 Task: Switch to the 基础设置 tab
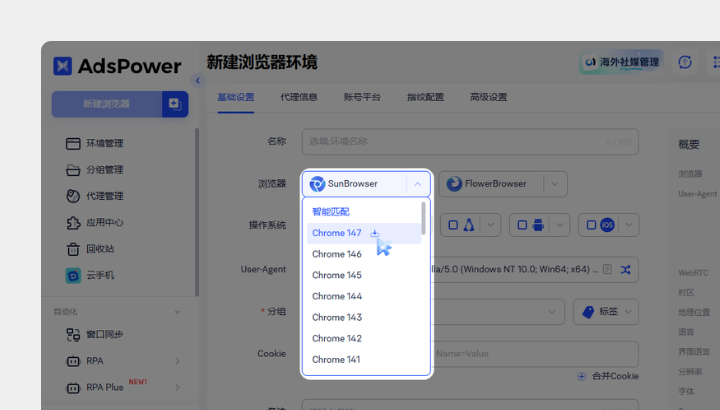tap(236, 97)
